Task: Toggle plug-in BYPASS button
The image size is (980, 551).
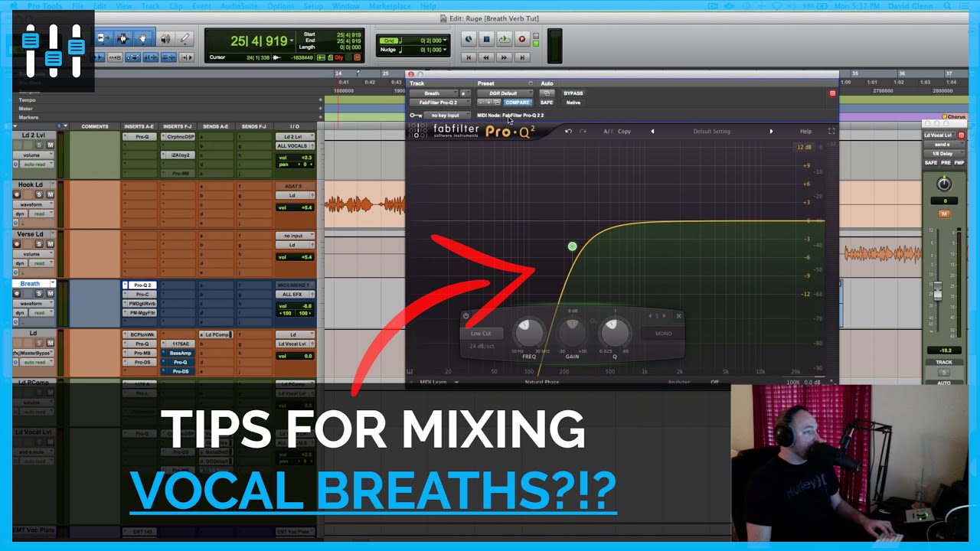Action: point(573,93)
